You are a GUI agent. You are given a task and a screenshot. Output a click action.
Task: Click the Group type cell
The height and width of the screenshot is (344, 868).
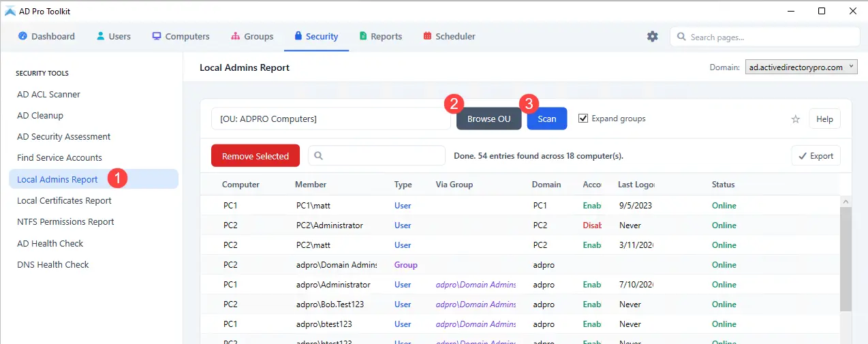[x=406, y=264]
